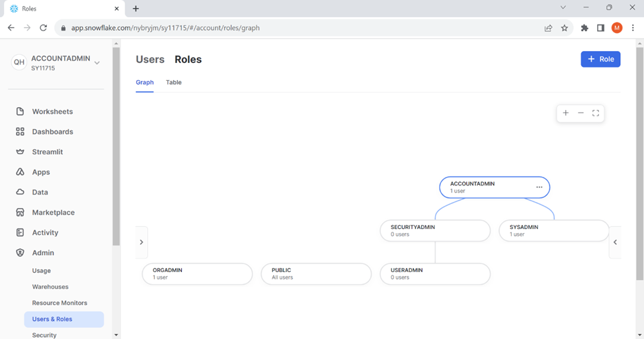The width and height of the screenshot is (644, 339).
Task: Select the ORGADMIN role node
Action: pos(197,273)
